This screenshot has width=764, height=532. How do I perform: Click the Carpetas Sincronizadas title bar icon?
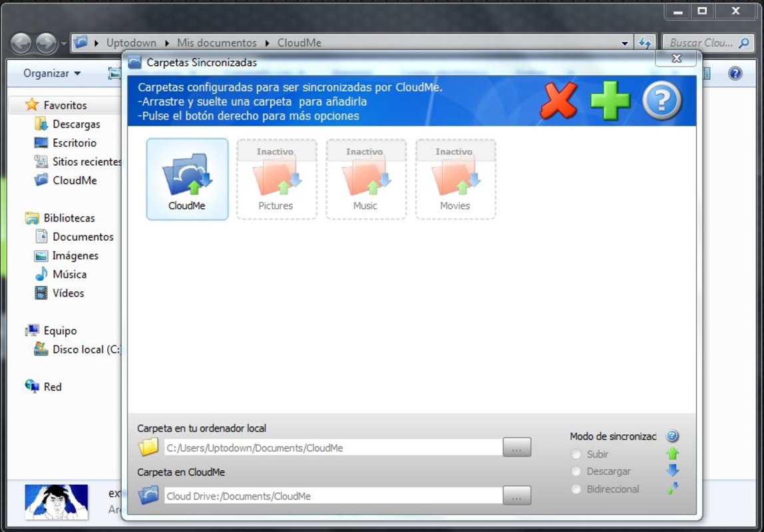(x=134, y=63)
